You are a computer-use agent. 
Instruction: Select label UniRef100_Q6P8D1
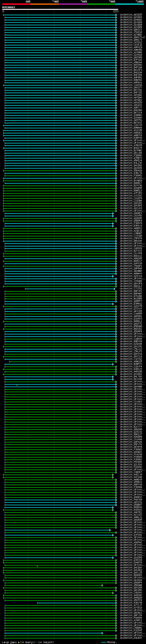coord(131,316)
